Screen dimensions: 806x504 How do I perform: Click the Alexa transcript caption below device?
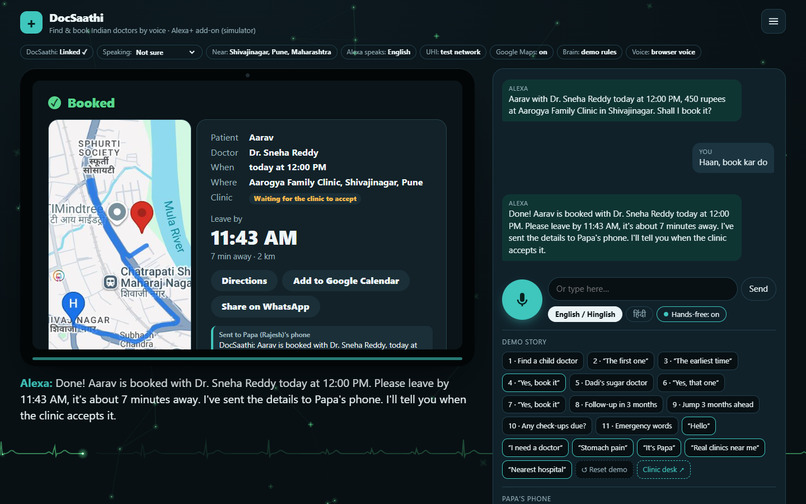tap(243, 400)
